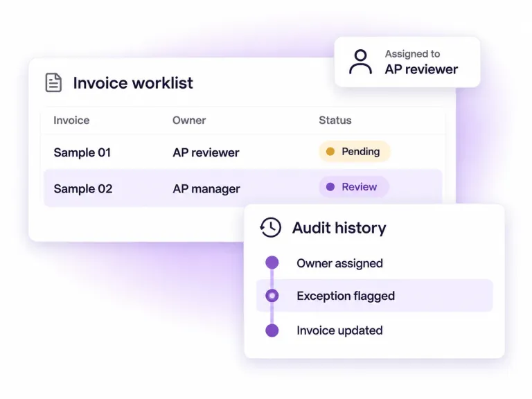Click the Audit history heading
Image resolution: width=532 pixels, height=399 pixels.
pos(339,228)
